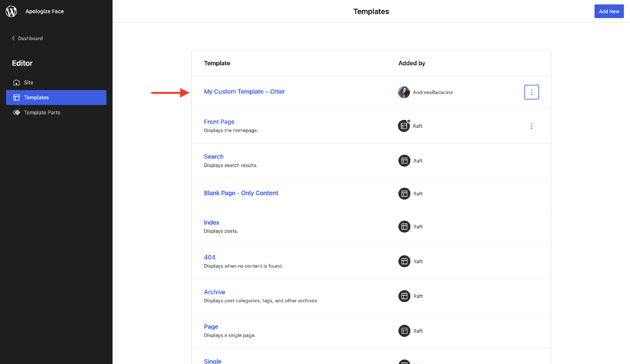Click the Template Parts diamond icon
The width and height of the screenshot is (630, 364).
click(17, 113)
